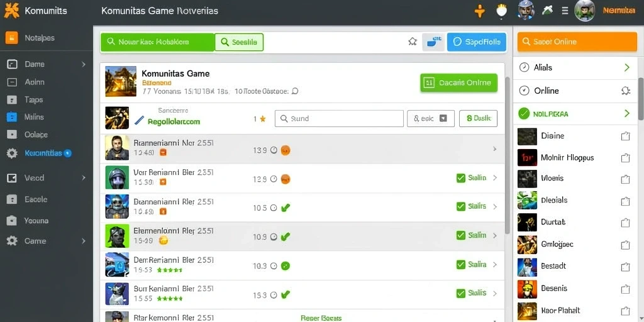Open the Vecd sidebar item
Viewport: 644px width, 322px height.
47,178
